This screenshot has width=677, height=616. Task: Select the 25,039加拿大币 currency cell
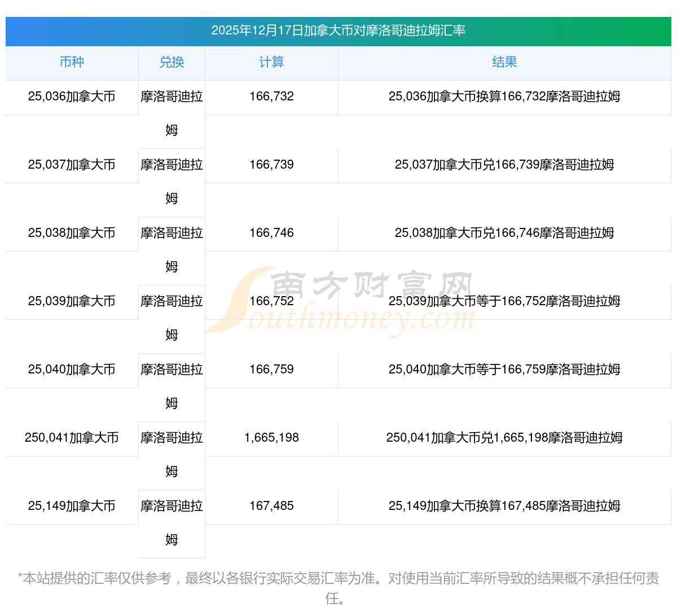[72, 301]
